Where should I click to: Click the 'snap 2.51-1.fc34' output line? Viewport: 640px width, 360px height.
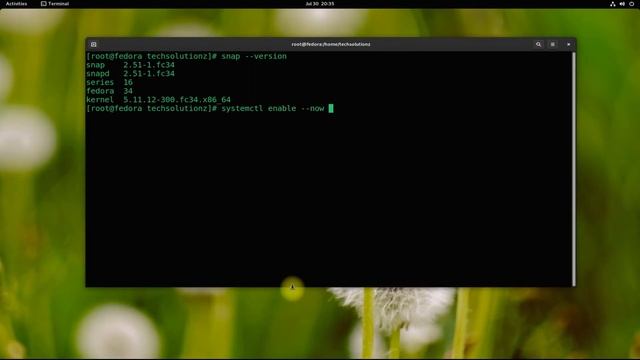click(x=130, y=65)
